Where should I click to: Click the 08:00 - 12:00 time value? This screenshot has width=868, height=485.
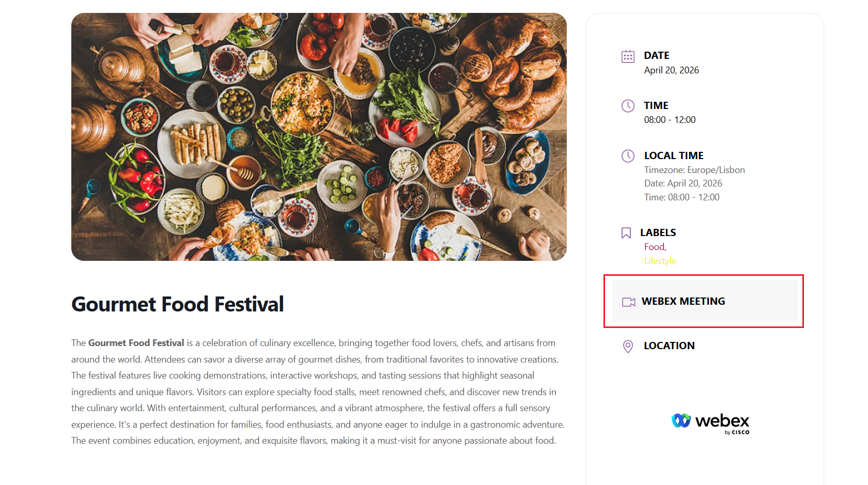point(670,120)
